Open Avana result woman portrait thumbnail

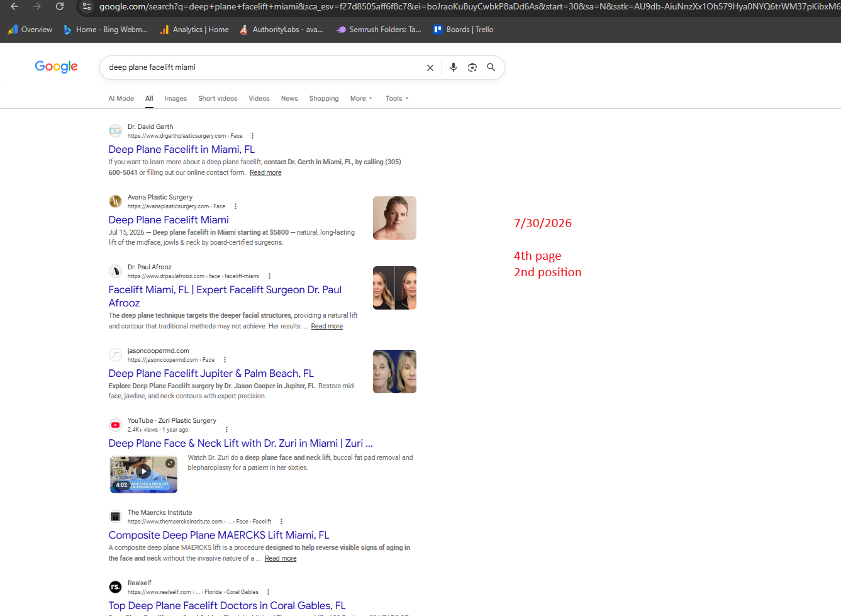(394, 218)
